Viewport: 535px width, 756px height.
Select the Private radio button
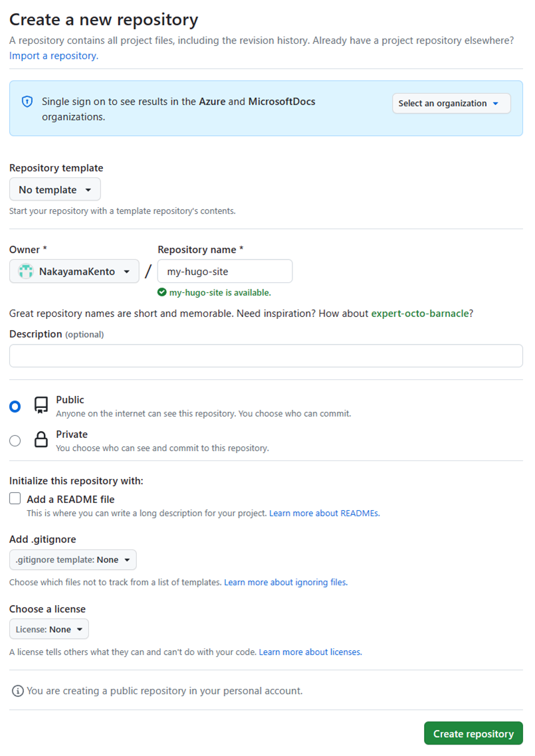coord(15,440)
